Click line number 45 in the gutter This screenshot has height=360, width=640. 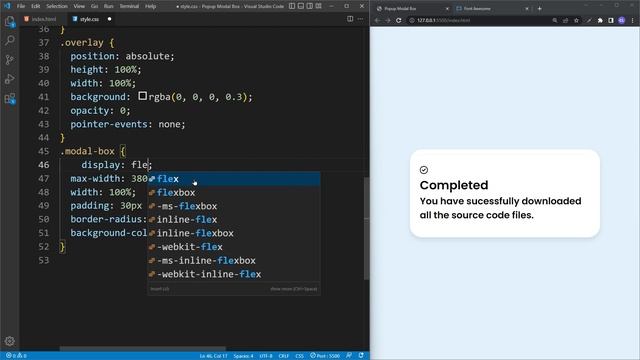click(44, 151)
